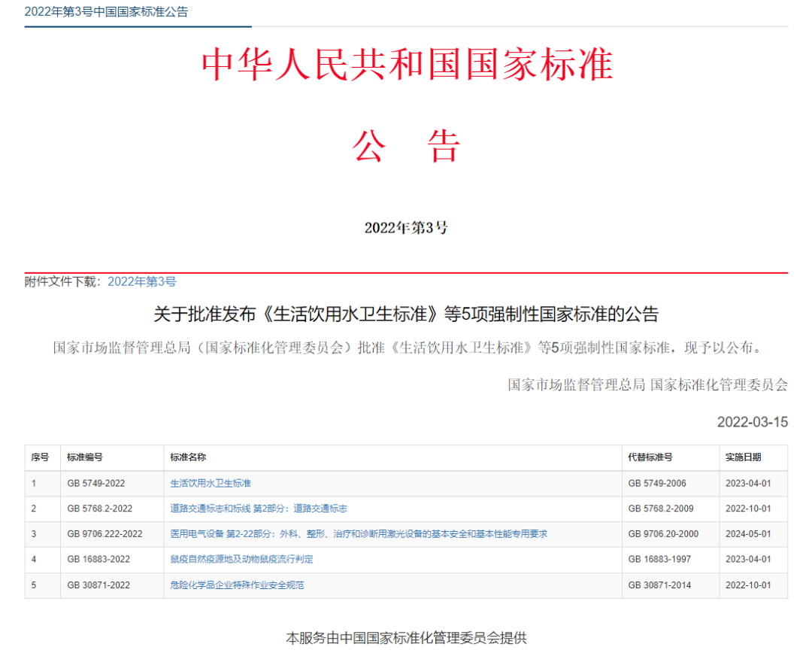Open the 医用电气设备 第2-22部分 standard link
This screenshot has height=656, width=812.
pos(359,534)
